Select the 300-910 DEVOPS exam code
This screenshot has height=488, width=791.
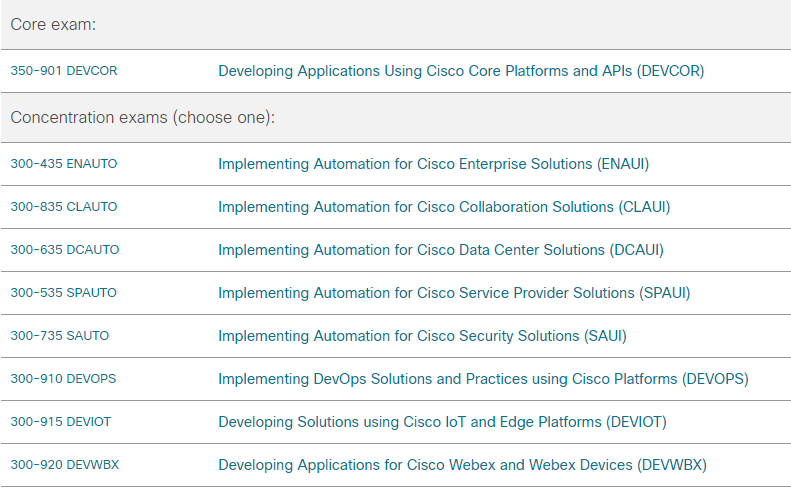coord(63,378)
